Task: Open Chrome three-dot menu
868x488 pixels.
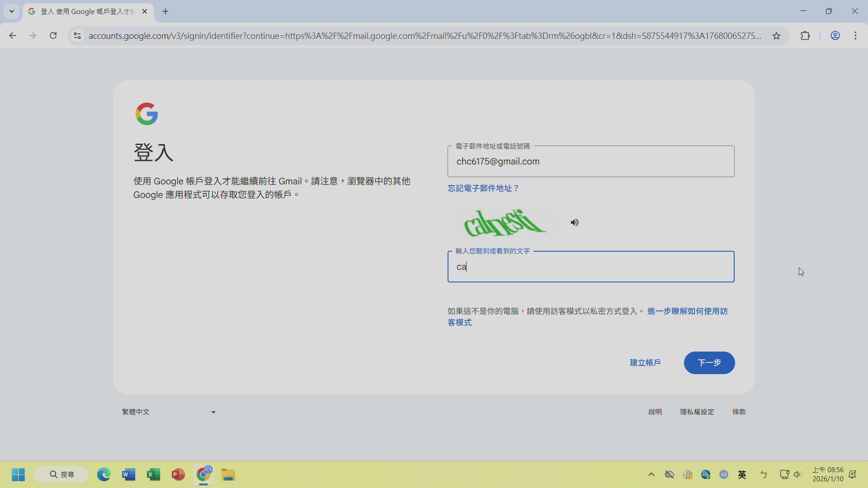Action: click(855, 36)
